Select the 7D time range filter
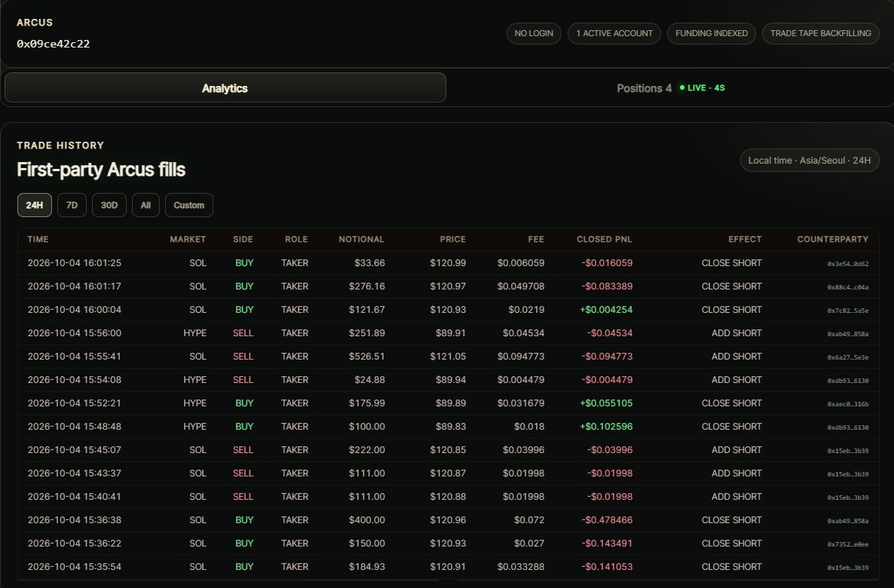This screenshot has width=894, height=588. 72,205
